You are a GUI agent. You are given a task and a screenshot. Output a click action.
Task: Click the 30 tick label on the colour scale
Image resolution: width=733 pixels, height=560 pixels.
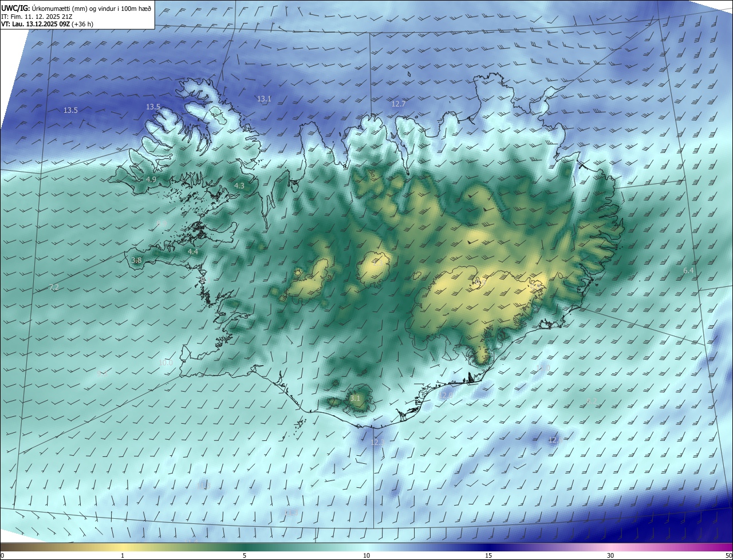tap(610, 556)
